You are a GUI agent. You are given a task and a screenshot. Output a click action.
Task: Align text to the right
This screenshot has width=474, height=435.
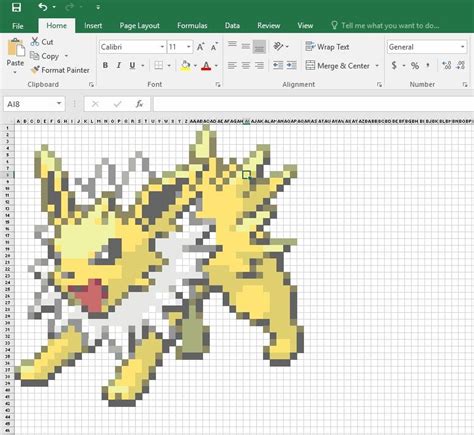point(259,65)
